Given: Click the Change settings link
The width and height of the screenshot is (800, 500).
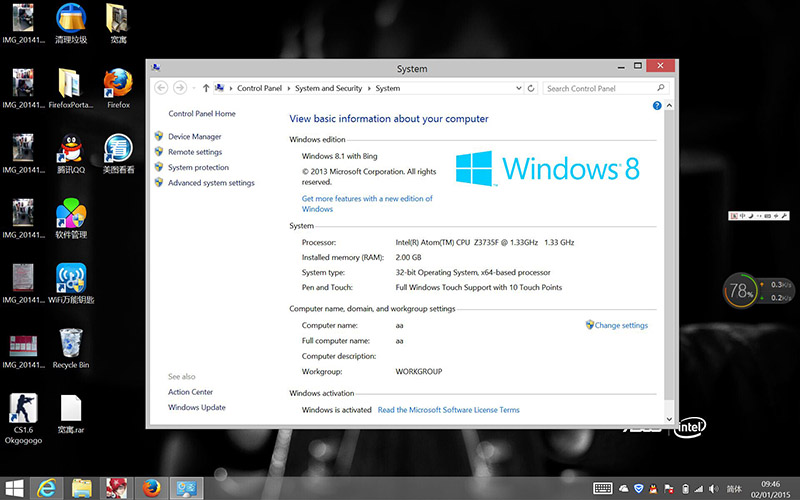Looking at the screenshot, I should tap(621, 325).
